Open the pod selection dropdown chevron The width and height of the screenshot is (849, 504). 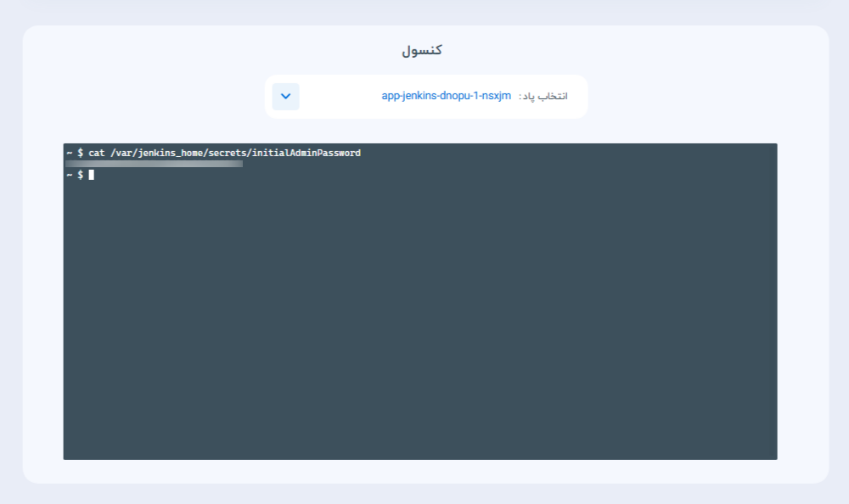[285, 97]
